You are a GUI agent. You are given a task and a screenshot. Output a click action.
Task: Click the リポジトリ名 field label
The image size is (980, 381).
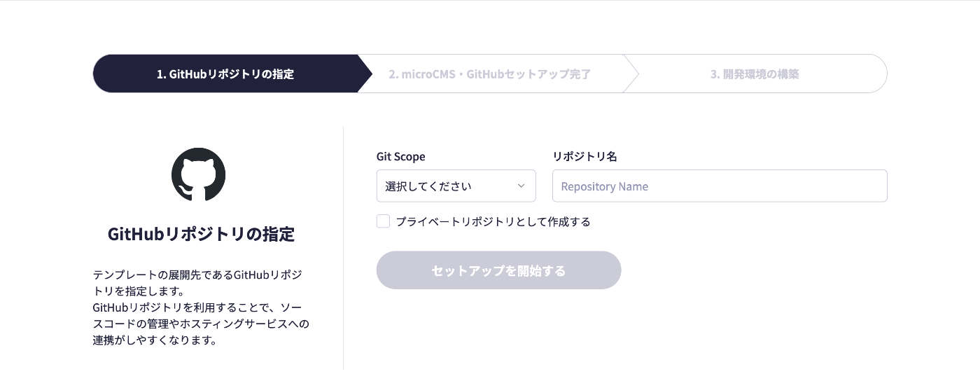(584, 157)
